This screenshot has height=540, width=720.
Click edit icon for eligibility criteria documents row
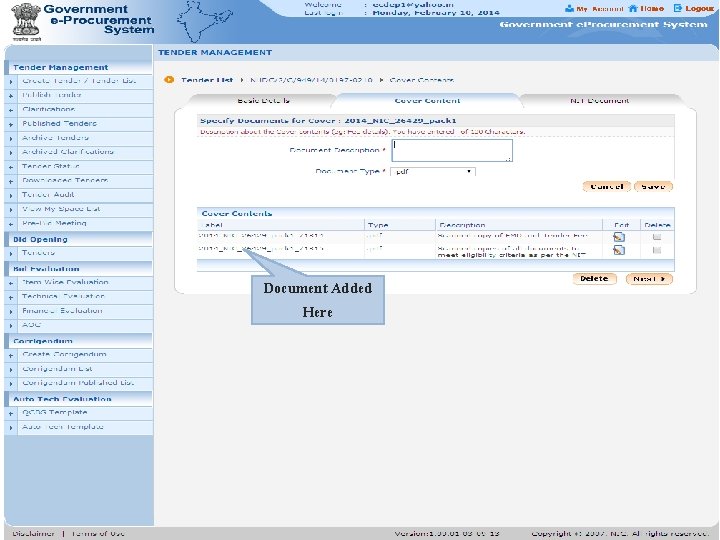pyautogui.click(x=619, y=250)
